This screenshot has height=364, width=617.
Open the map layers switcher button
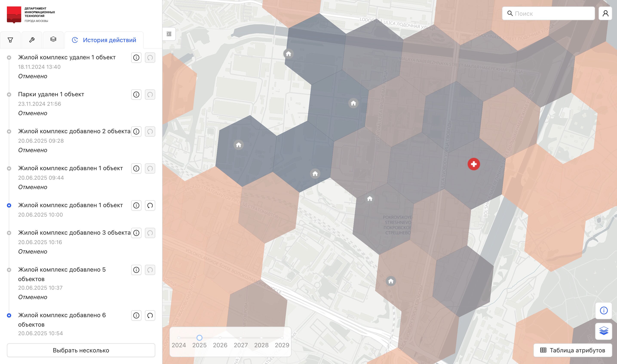tap(603, 331)
